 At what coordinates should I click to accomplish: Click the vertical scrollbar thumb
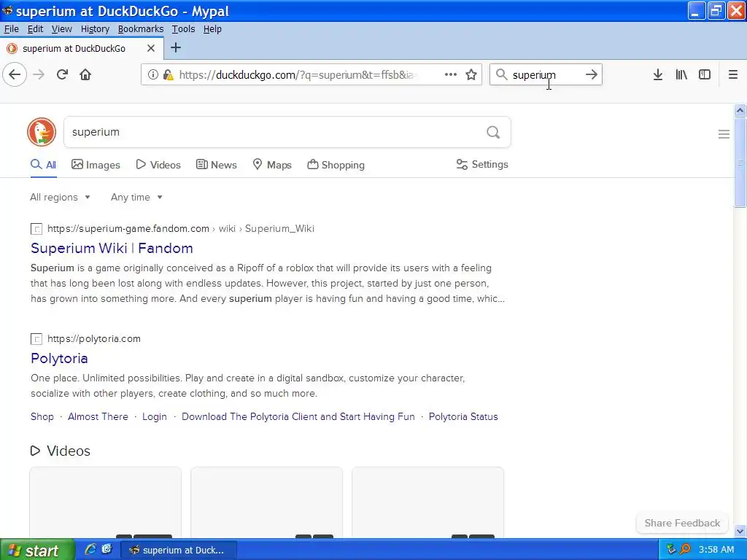(740, 163)
